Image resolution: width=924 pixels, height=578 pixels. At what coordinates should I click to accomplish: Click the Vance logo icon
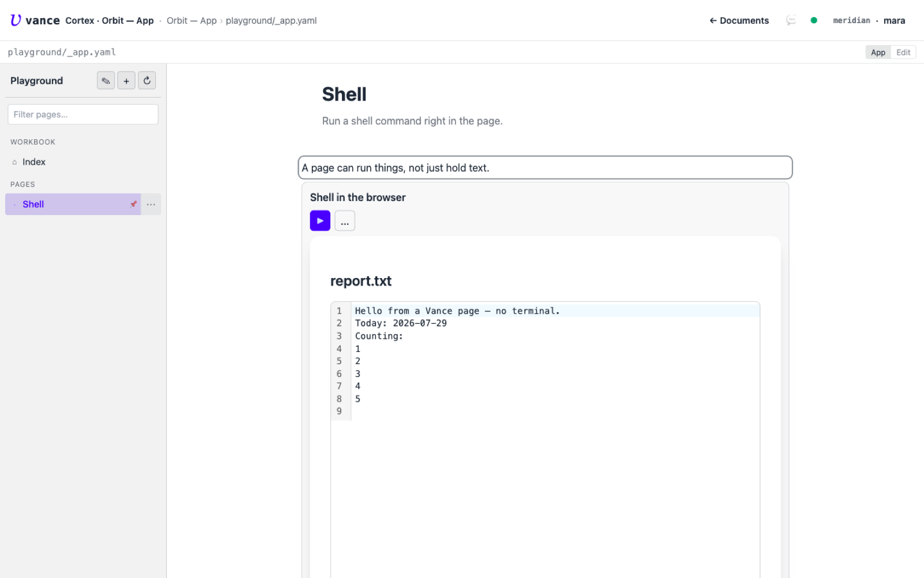pyautogui.click(x=16, y=20)
